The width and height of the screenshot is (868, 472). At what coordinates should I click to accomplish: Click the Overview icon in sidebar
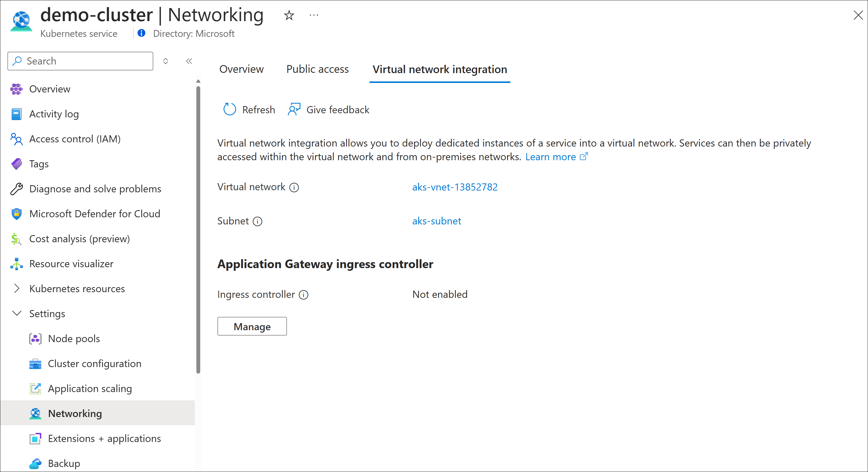[x=16, y=89]
